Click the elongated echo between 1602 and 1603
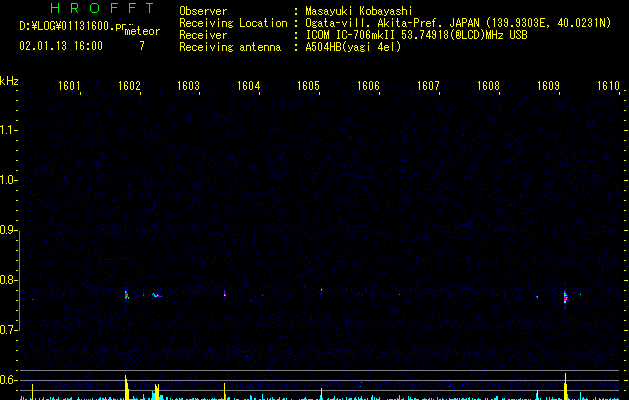 [157, 295]
